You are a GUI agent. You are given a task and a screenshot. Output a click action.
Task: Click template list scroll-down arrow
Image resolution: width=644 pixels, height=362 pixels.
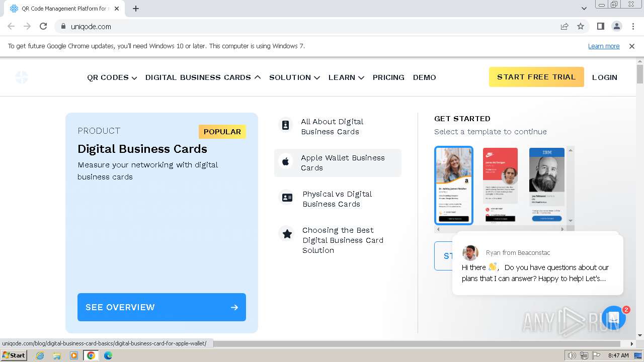[x=571, y=221]
